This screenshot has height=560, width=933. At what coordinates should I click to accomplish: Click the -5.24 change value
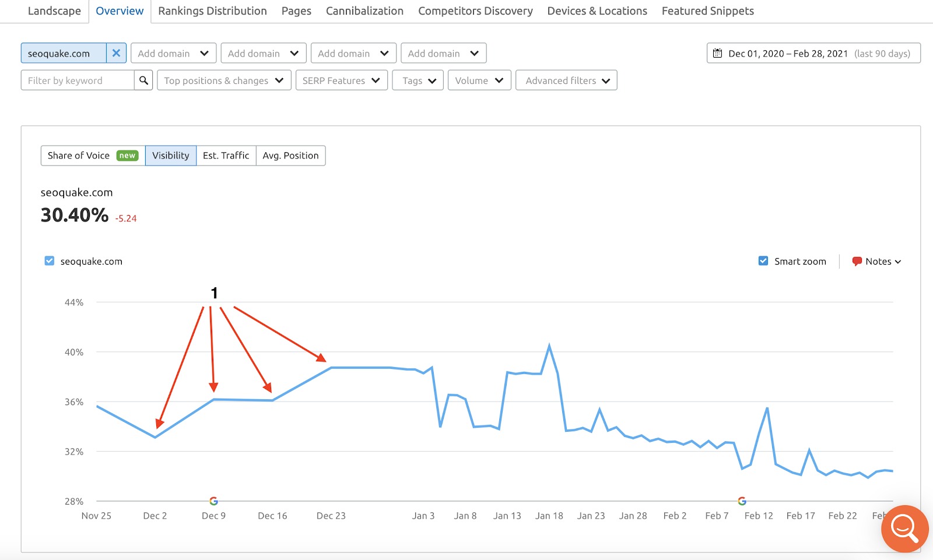click(125, 219)
